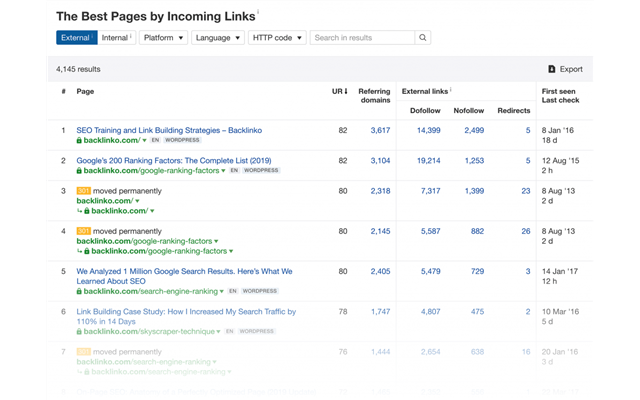Click the EN language tag in row 2

coord(234,171)
